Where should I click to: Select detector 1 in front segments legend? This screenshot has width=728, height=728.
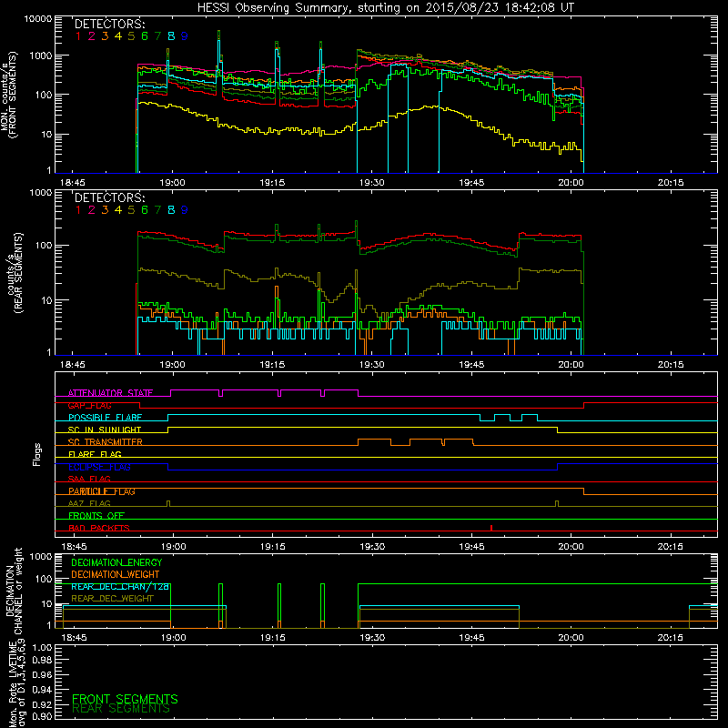[x=78, y=35]
